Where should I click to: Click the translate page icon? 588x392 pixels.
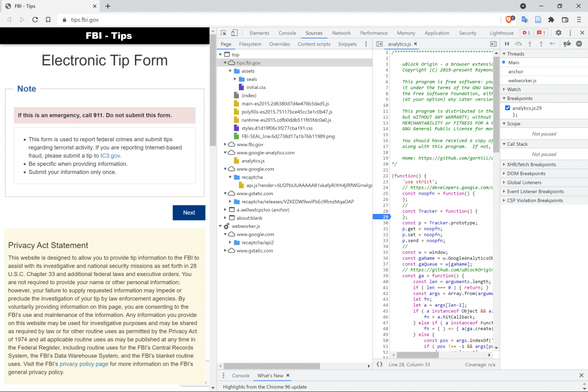[525, 20]
